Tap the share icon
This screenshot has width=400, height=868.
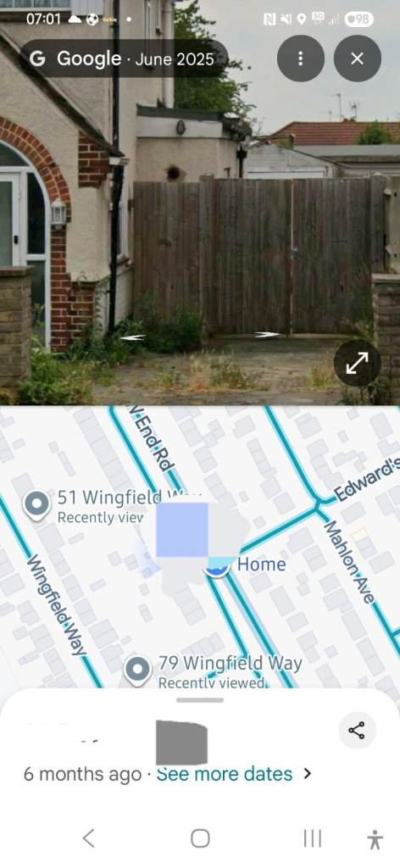[357, 731]
